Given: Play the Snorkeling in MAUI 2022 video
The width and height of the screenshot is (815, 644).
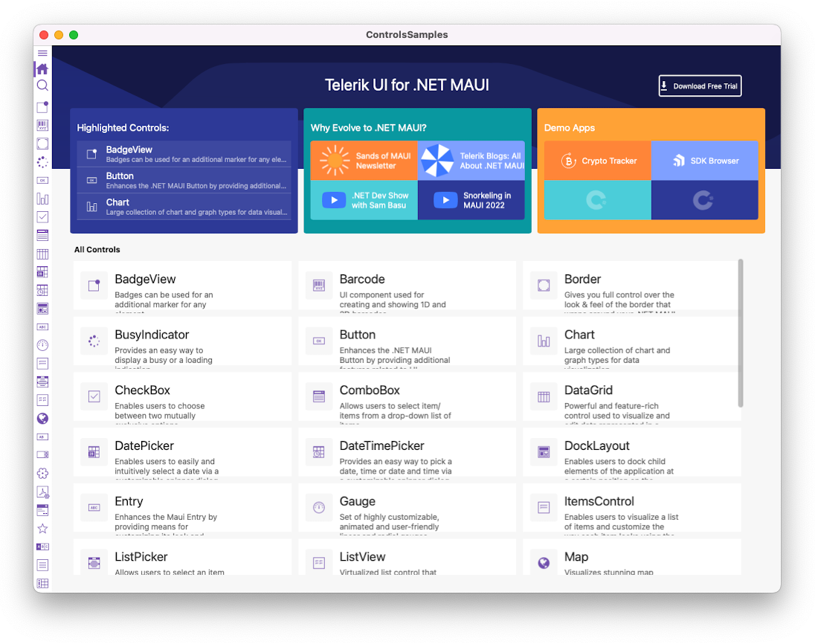Looking at the screenshot, I should pos(471,200).
